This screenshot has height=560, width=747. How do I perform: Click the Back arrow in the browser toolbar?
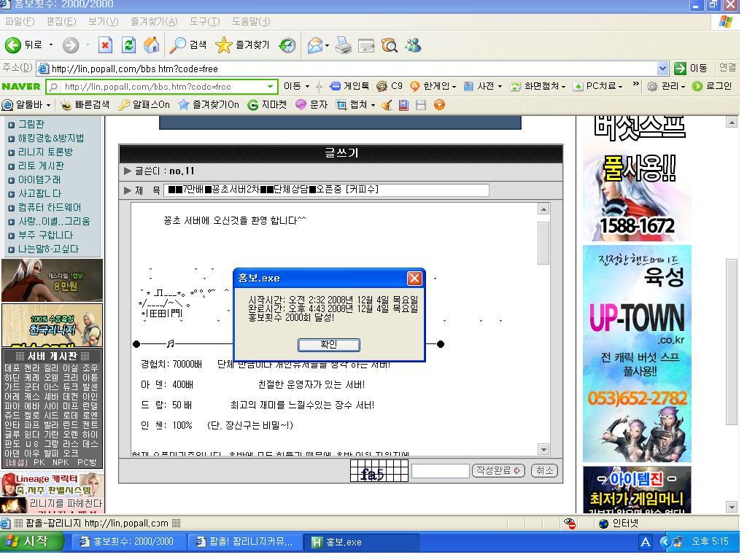[13, 45]
